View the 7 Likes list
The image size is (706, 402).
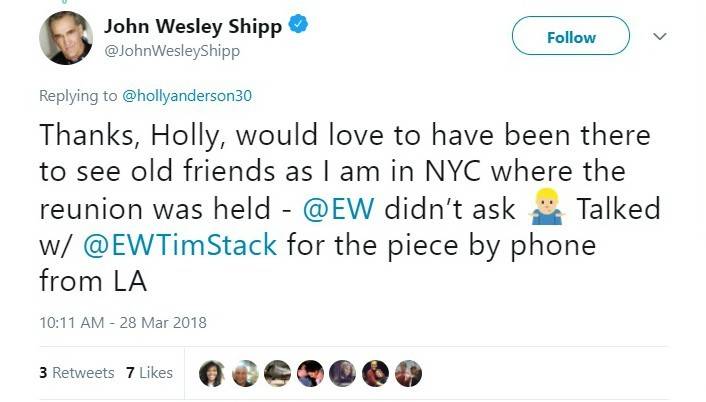tap(150, 373)
